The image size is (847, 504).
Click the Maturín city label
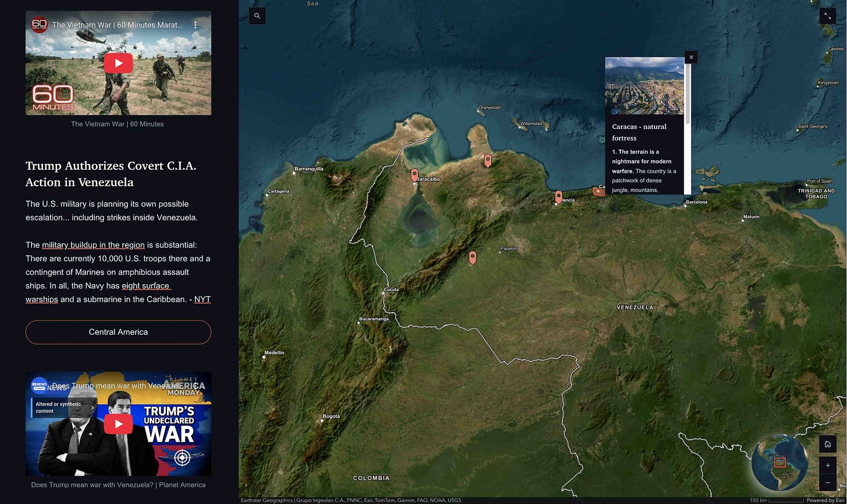pyautogui.click(x=751, y=217)
